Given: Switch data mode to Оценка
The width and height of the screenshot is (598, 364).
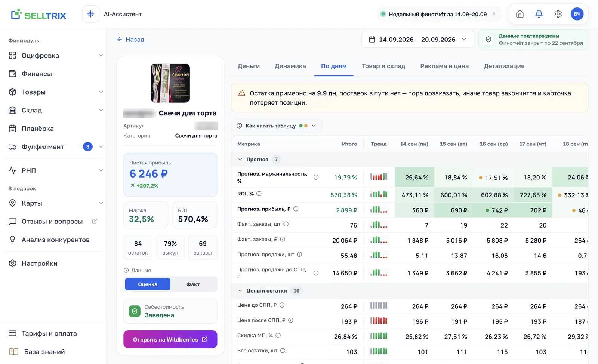Looking at the screenshot, I should click(148, 284).
